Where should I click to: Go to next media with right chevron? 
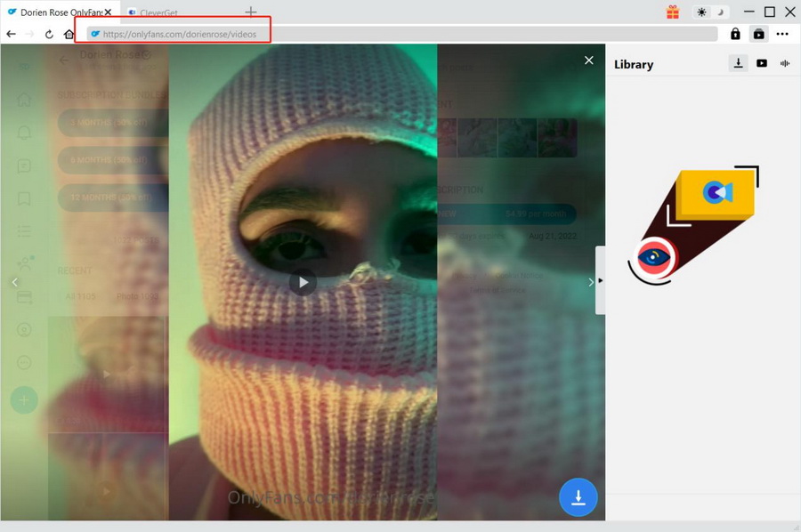pyautogui.click(x=590, y=282)
